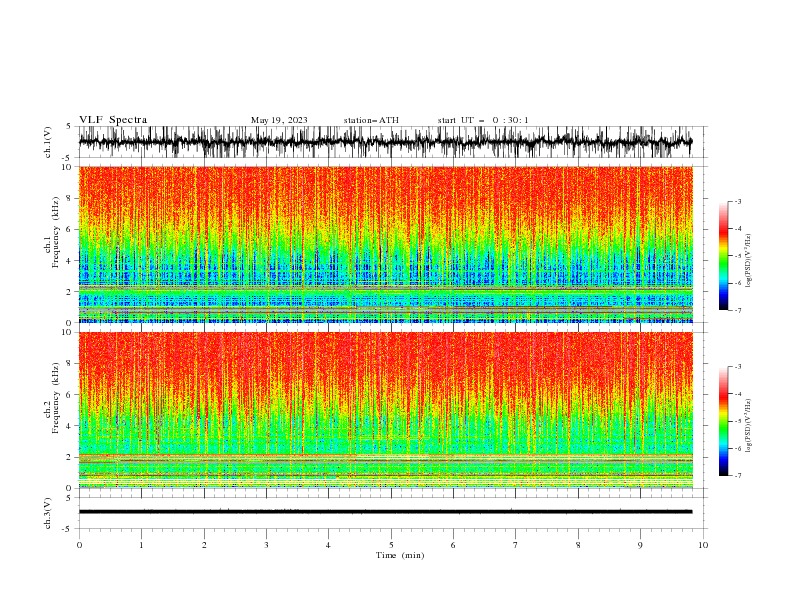Click the 'ch.3(V)' waveform axis label
Image resolution: width=792 pixels, height=612 pixels.
tap(48, 513)
